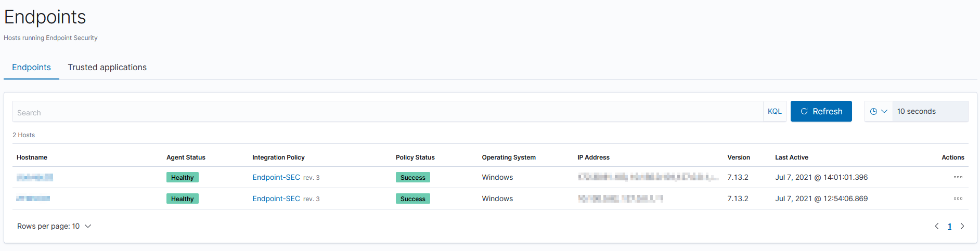Switch to Trusted applications tab
The image size is (980, 251).
coord(107,68)
